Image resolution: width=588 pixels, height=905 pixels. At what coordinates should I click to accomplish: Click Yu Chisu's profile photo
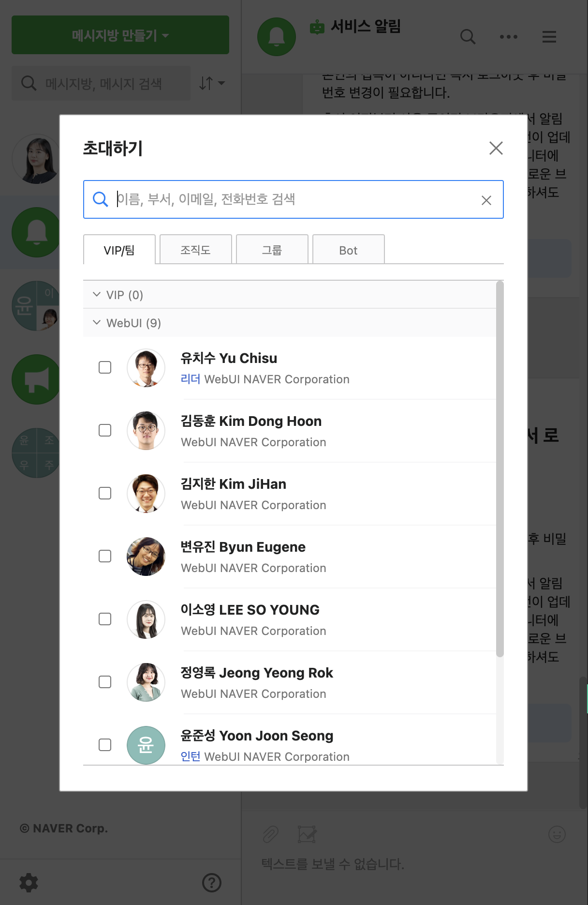point(146,368)
